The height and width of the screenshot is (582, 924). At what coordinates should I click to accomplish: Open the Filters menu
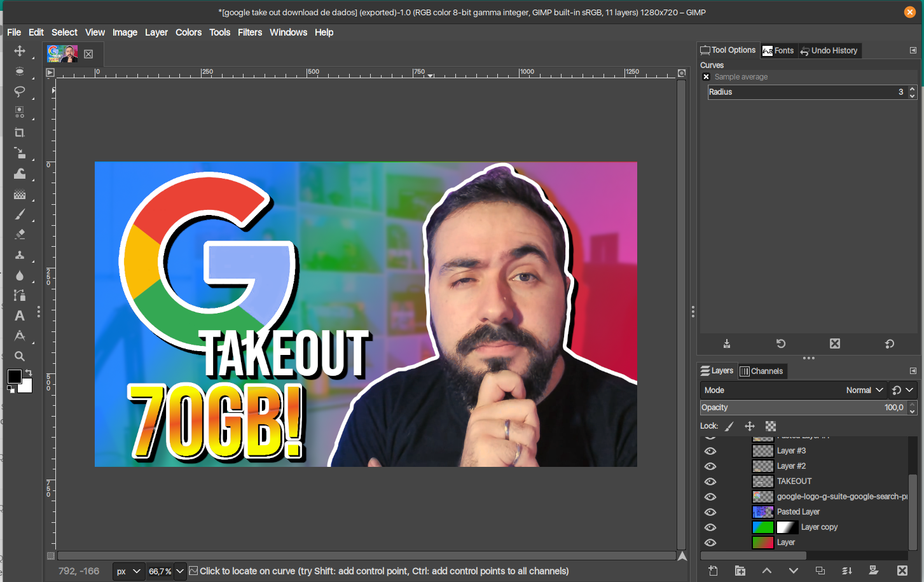click(x=250, y=32)
